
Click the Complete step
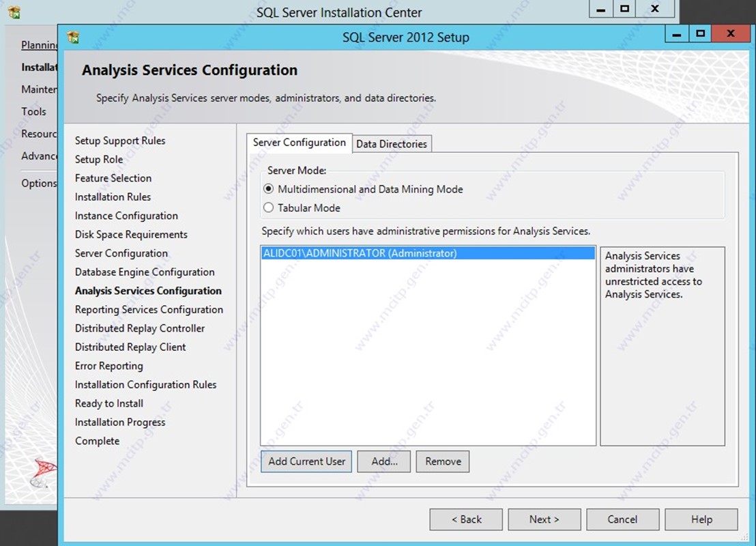pos(98,441)
